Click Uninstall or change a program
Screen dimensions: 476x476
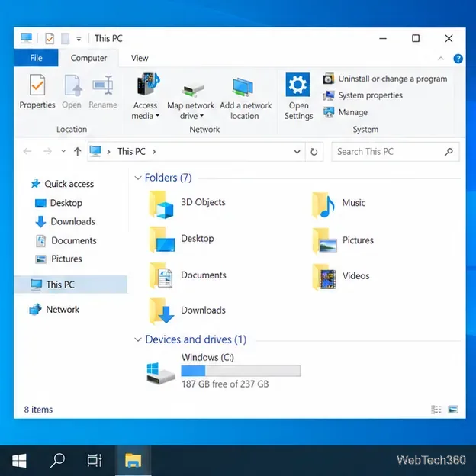[385, 79]
